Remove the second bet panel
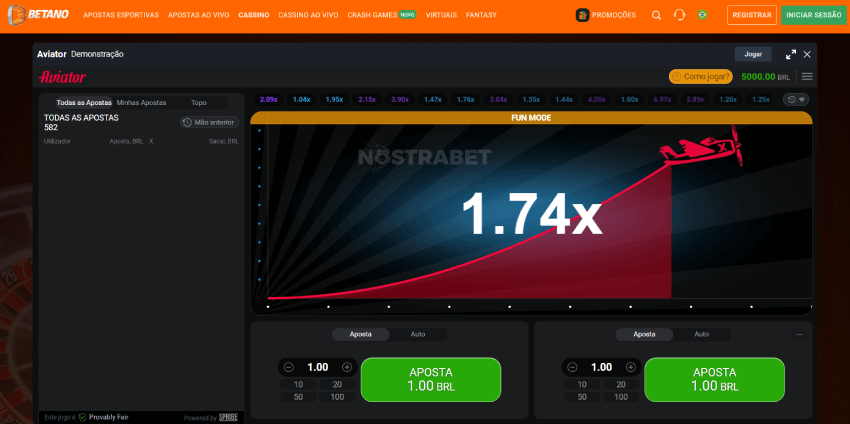The width and height of the screenshot is (850, 424). click(799, 335)
